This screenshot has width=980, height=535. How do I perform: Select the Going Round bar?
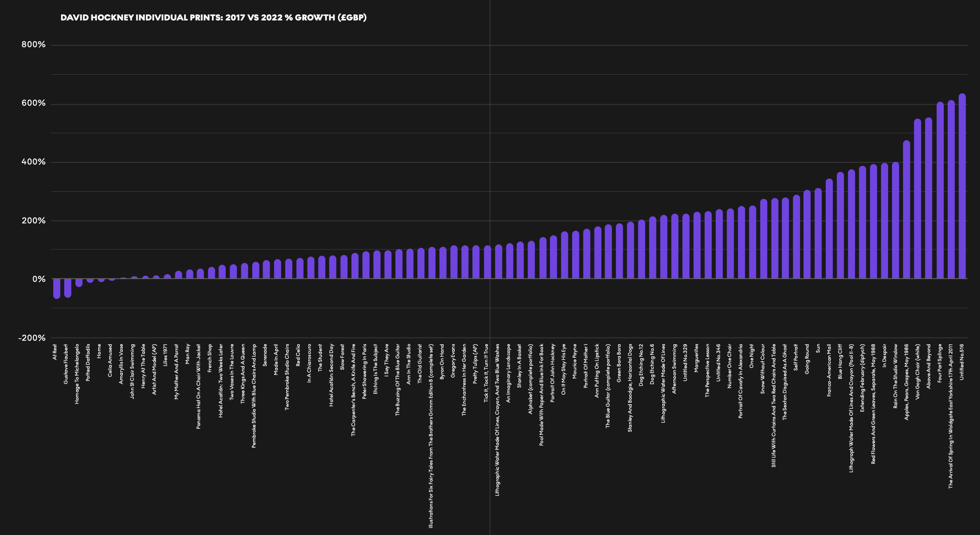pyautogui.click(x=807, y=234)
